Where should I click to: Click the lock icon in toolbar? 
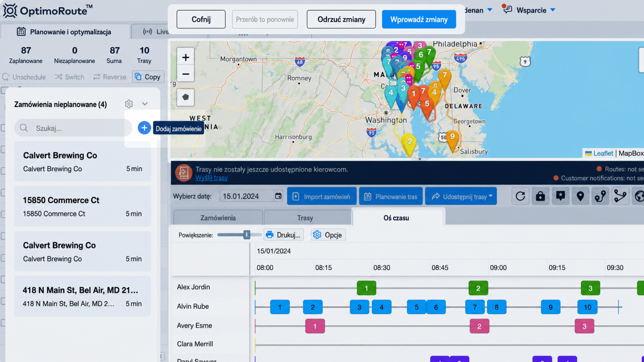pos(540,196)
